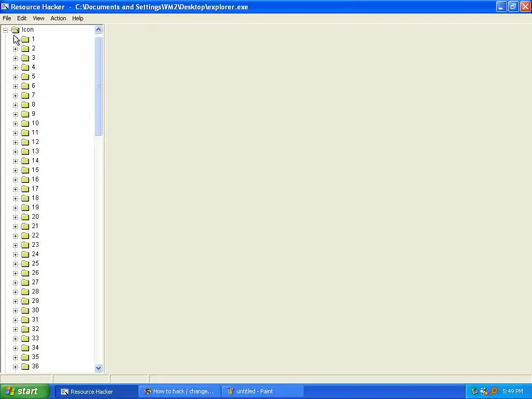Click tree label 28
The image size is (532, 399).
click(35, 292)
